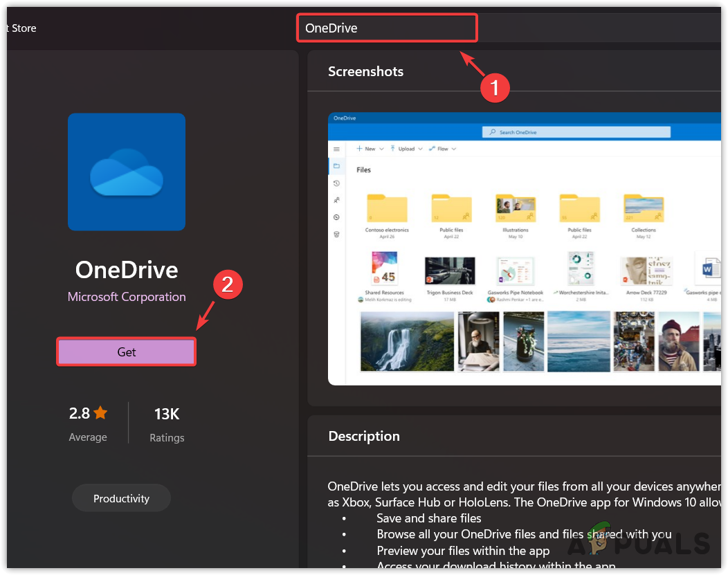728x575 pixels.
Task: Open the OneDrive app screenshot thumbnail
Action: [524, 248]
